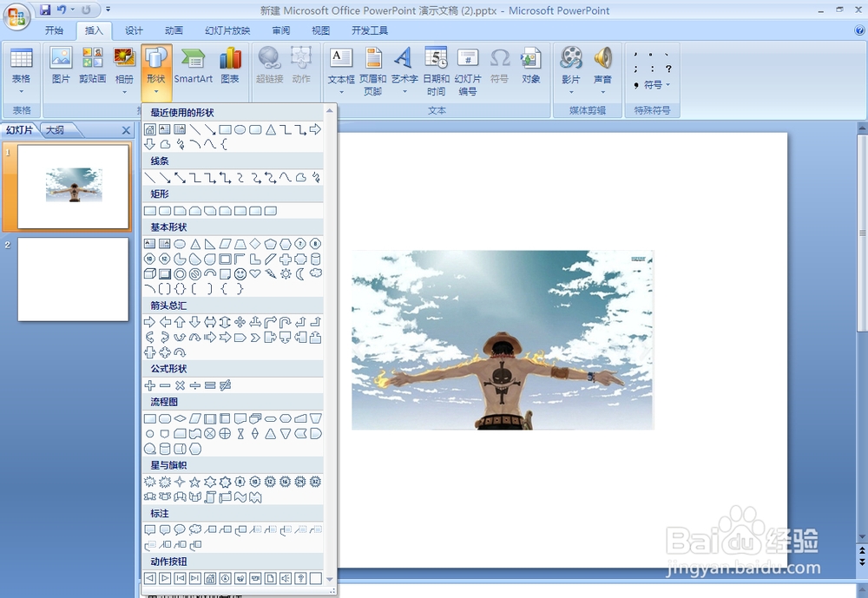
Task: Select slide 1 thumbnail
Action: tap(73, 187)
